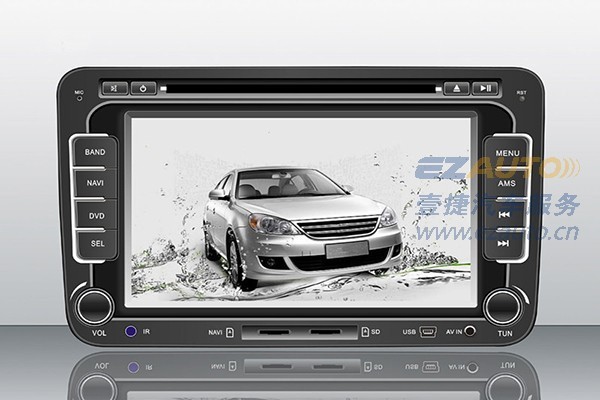Viewport: 600px width, 400px height.
Task: Click the NAVI card slot
Action: tap(269, 331)
